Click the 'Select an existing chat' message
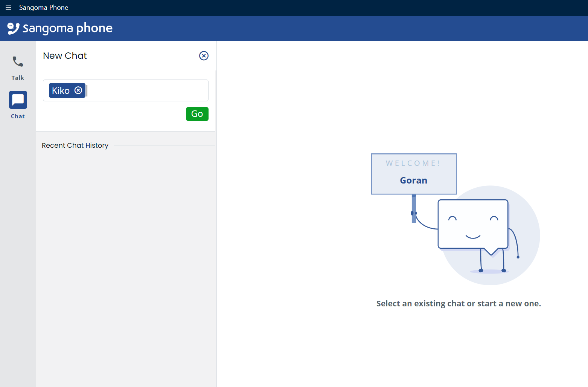588x387 pixels. (459, 304)
